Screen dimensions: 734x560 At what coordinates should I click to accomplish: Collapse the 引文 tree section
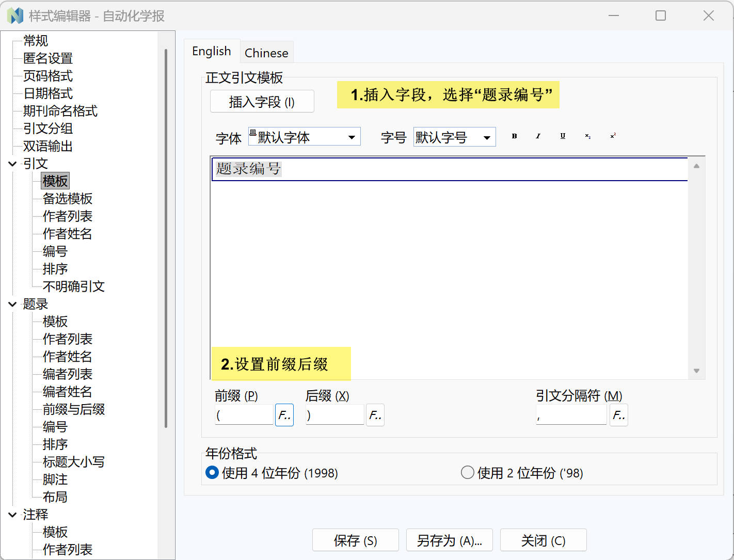point(12,164)
